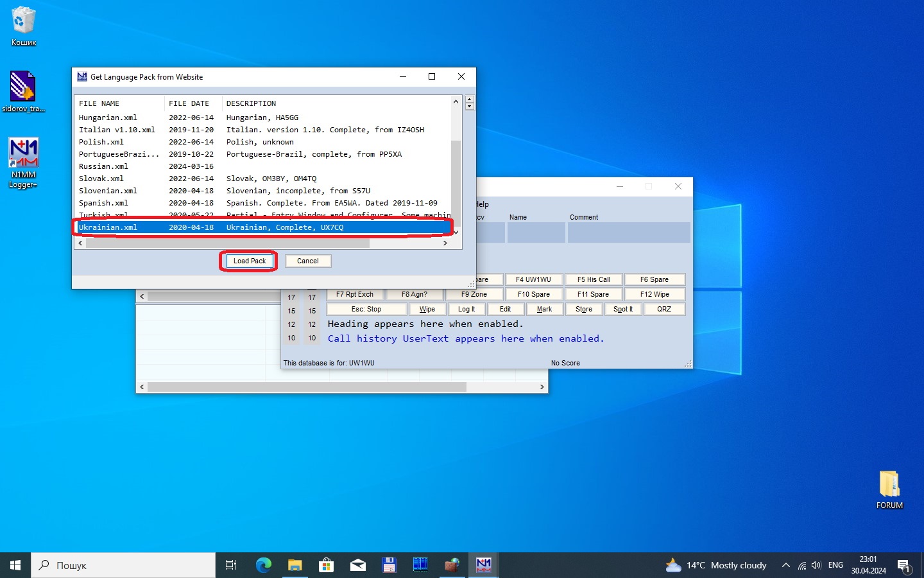Click the Spot It button
The image size is (924, 578).
[623, 309]
